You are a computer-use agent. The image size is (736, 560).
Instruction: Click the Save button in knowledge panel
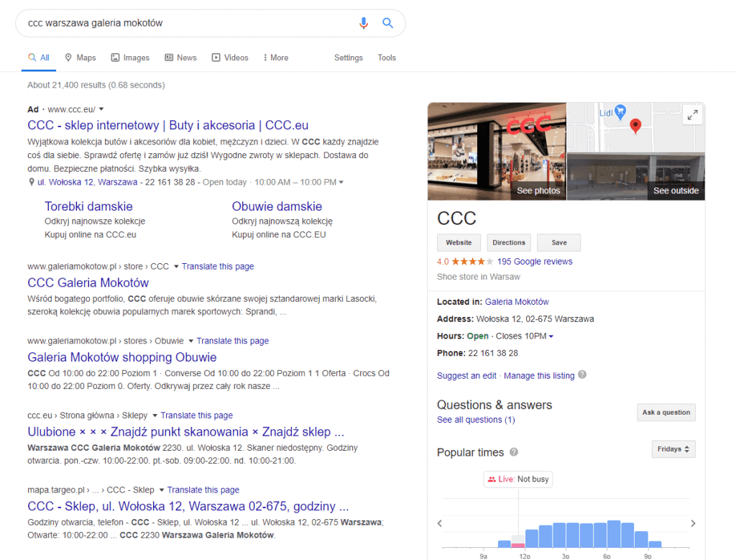pos(558,243)
